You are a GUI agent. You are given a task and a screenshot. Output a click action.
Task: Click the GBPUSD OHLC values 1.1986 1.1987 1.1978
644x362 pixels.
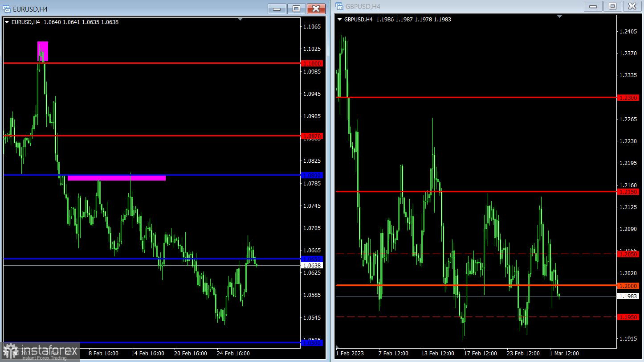click(404, 19)
